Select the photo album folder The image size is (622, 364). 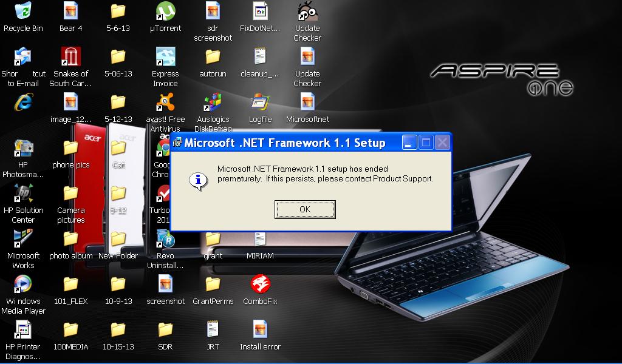70,239
